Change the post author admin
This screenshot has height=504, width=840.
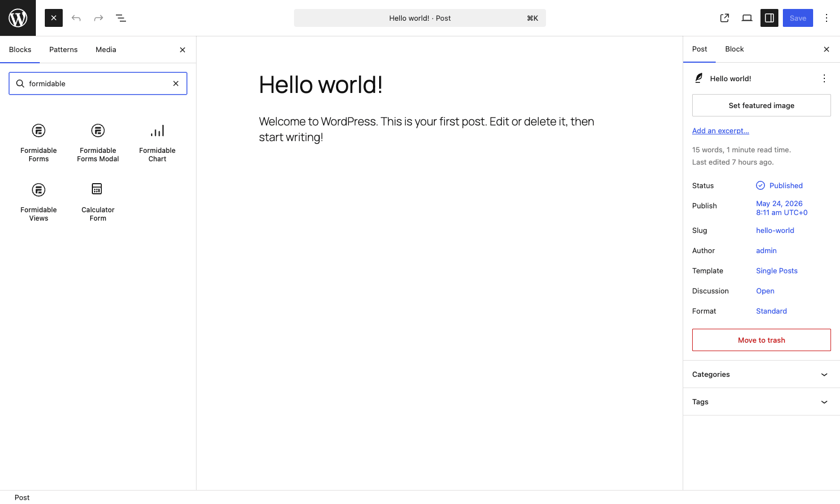coord(766,250)
